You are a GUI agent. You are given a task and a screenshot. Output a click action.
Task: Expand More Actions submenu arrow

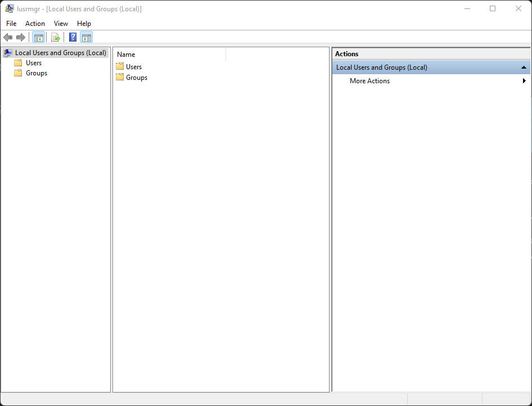[524, 81]
